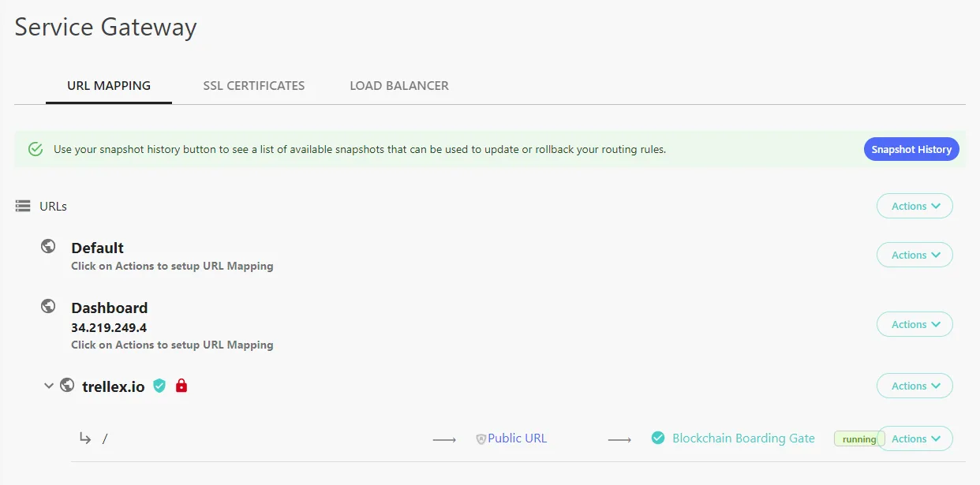Click the shield icon before Public URL

[x=481, y=438]
